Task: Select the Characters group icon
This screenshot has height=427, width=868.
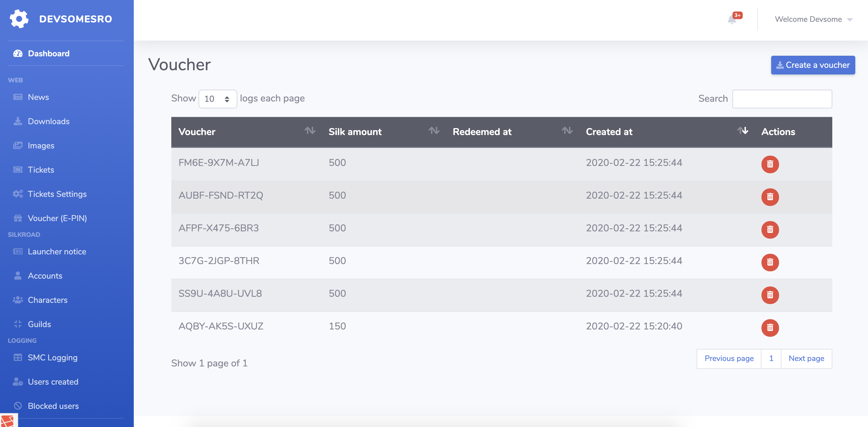Action: (x=18, y=300)
